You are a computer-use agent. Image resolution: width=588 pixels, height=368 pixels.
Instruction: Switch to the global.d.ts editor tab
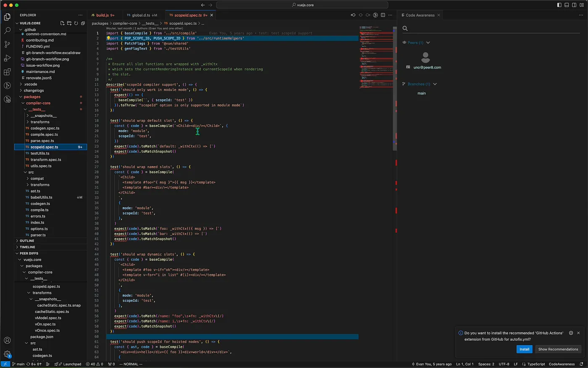pos(142,15)
